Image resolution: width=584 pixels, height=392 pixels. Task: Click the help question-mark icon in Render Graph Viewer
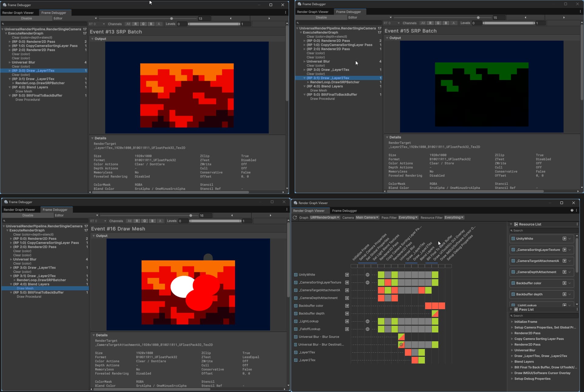572,210
